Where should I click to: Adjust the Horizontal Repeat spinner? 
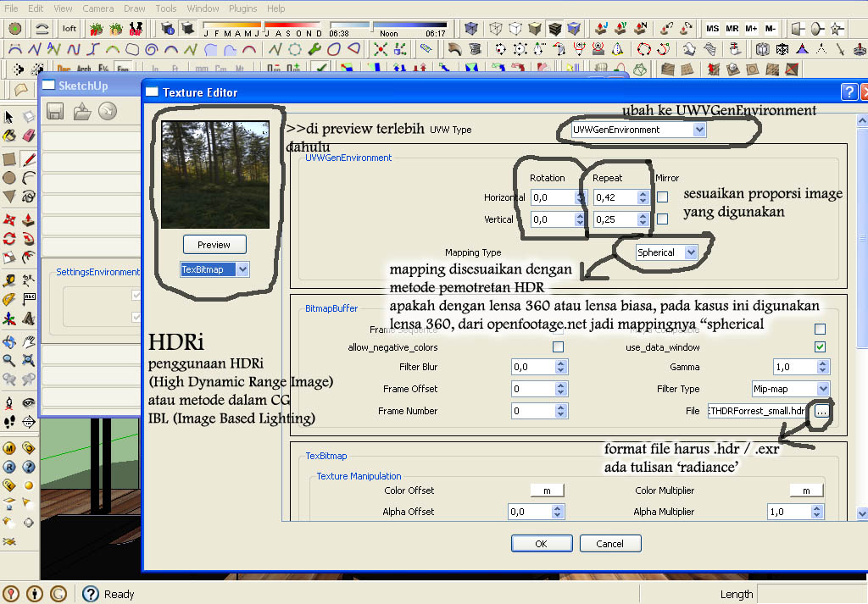[x=643, y=197]
